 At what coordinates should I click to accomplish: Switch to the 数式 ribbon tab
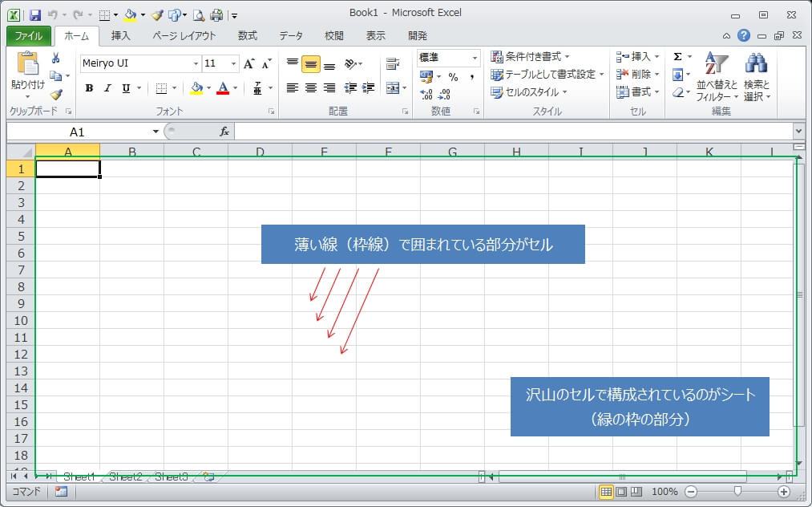(248, 36)
